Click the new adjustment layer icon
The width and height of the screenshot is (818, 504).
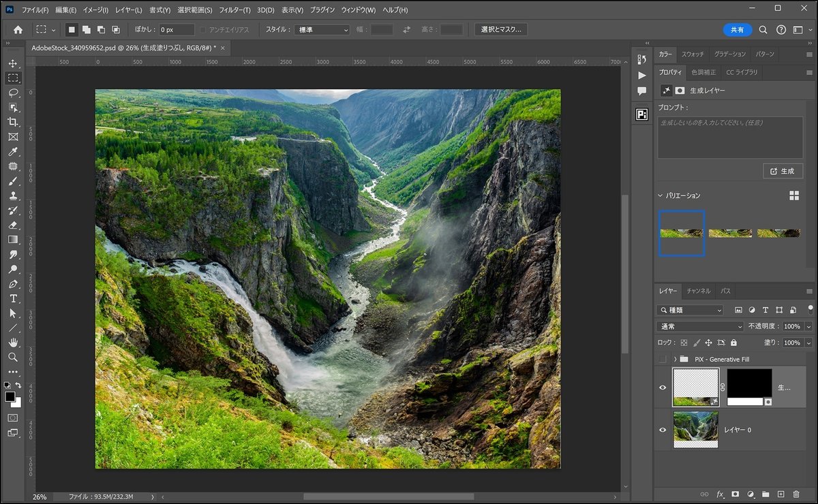pyautogui.click(x=751, y=494)
